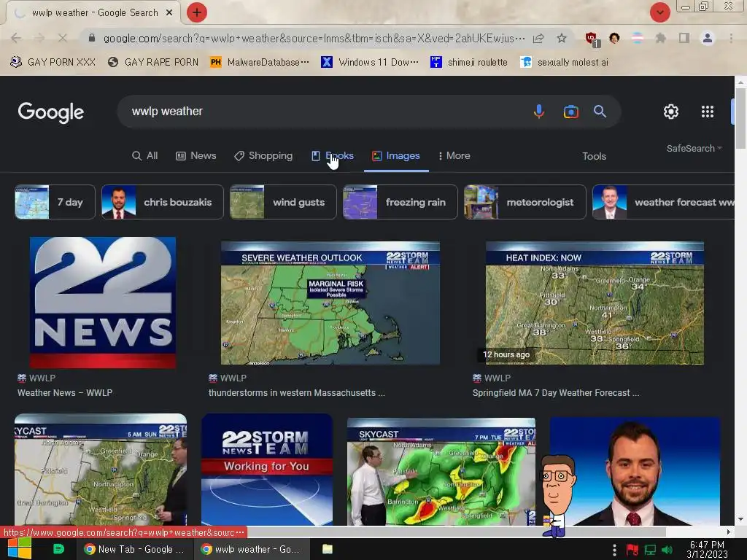Filter by wind gusts chip

click(283, 202)
